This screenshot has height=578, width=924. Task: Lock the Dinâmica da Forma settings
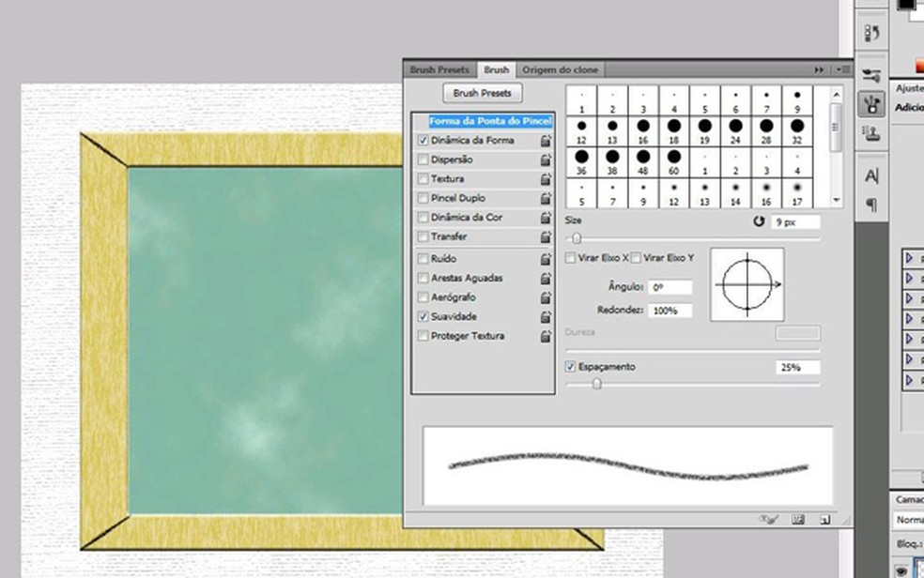point(546,141)
